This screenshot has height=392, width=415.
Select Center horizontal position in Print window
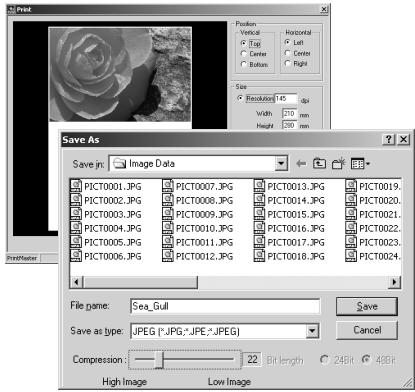pyautogui.click(x=287, y=53)
